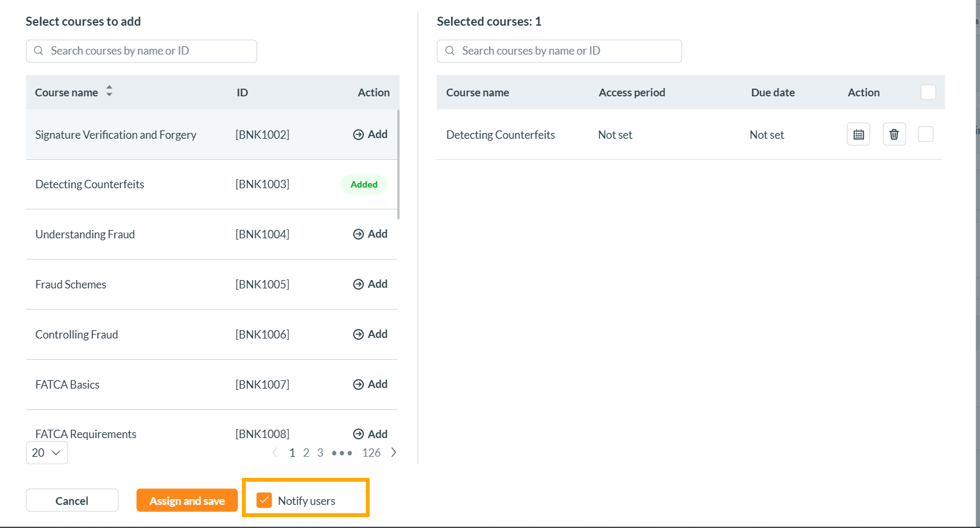Screen dimensions: 980x528
Task: Add the Fraud Schemes course
Action: coord(370,284)
